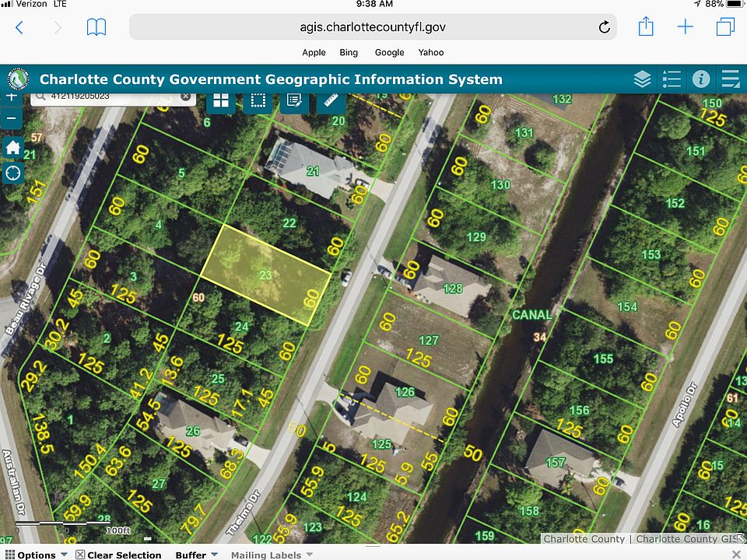Select the highlighted parcel 23

point(265,275)
